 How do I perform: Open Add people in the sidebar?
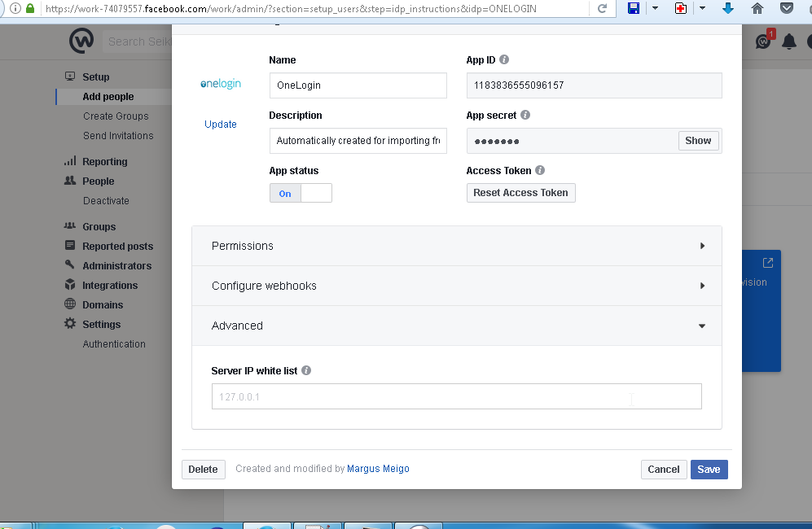(108, 97)
